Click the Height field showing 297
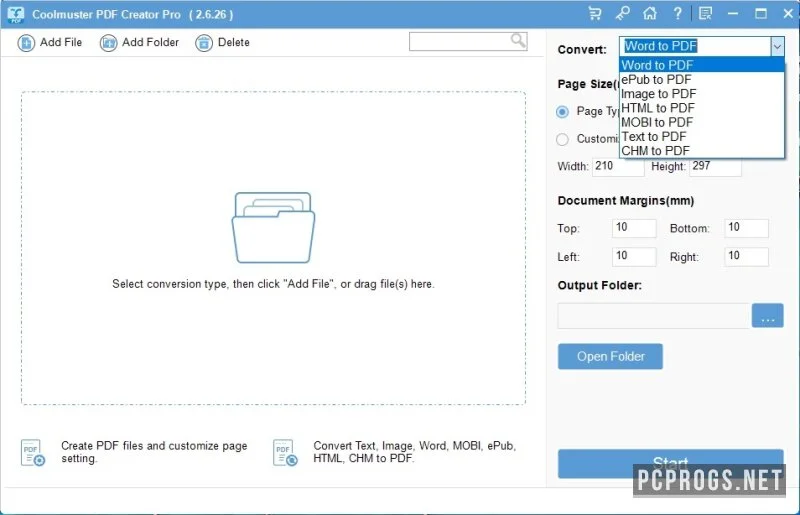The height and width of the screenshot is (515, 800). click(x=715, y=167)
